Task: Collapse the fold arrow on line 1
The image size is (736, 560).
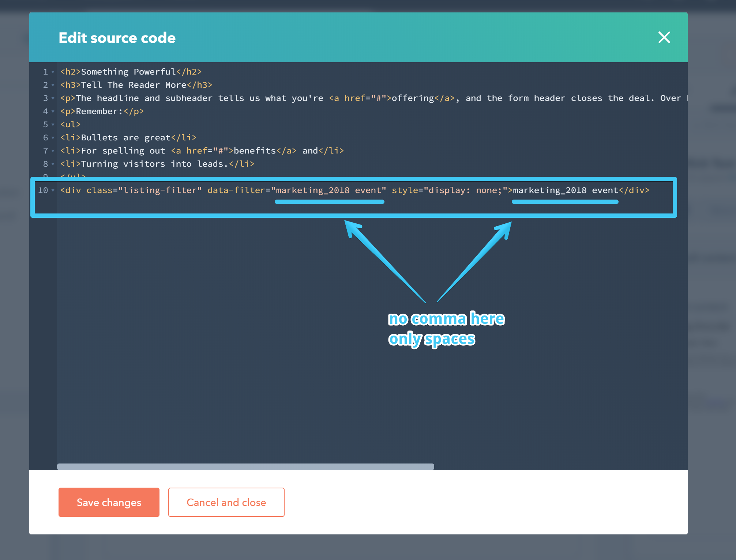Action: [x=53, y=72]
